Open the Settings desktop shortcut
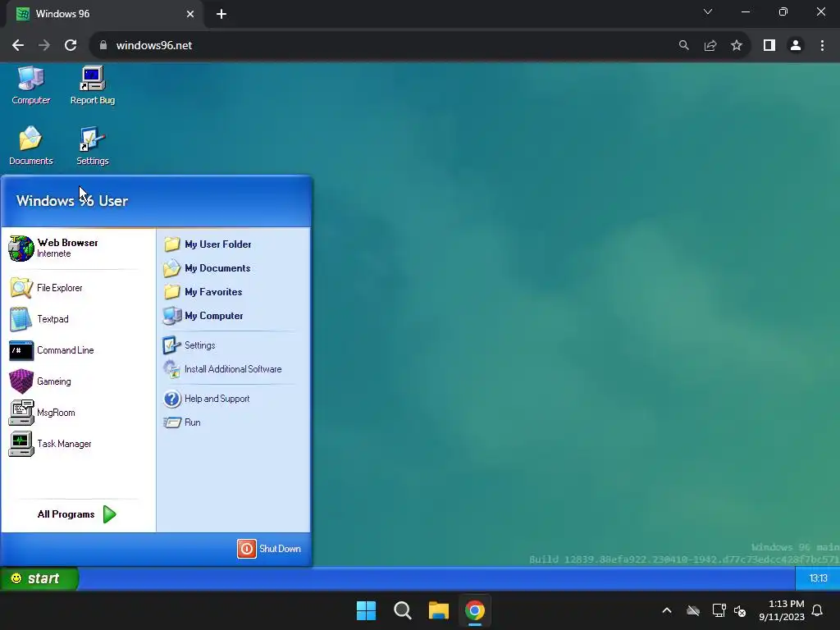 [92, 146]
